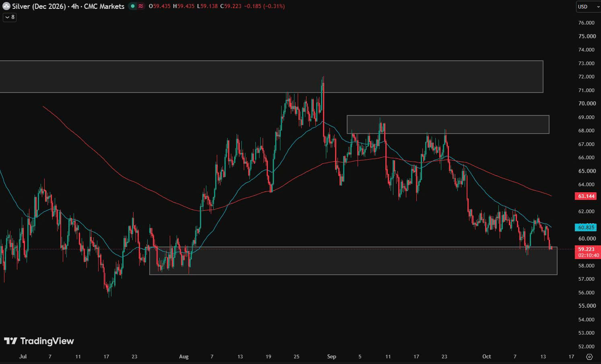Expand the collapsed indicators legend showing 8

(x=10, y=17)
